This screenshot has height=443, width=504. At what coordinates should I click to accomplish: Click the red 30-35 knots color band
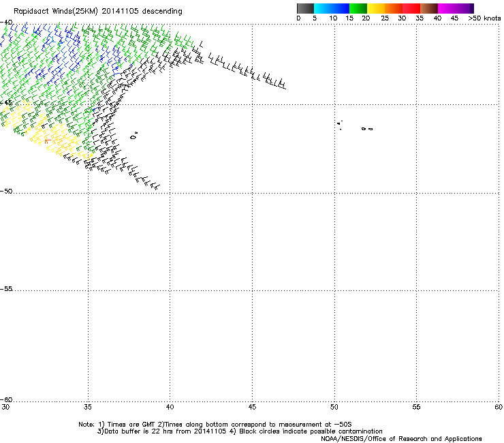pos(411,8)
